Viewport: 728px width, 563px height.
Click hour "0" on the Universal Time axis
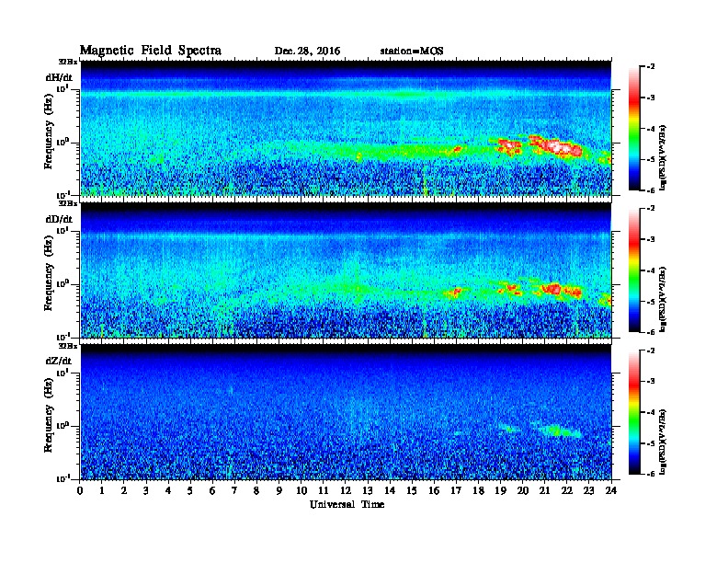(x=80, y=490)
